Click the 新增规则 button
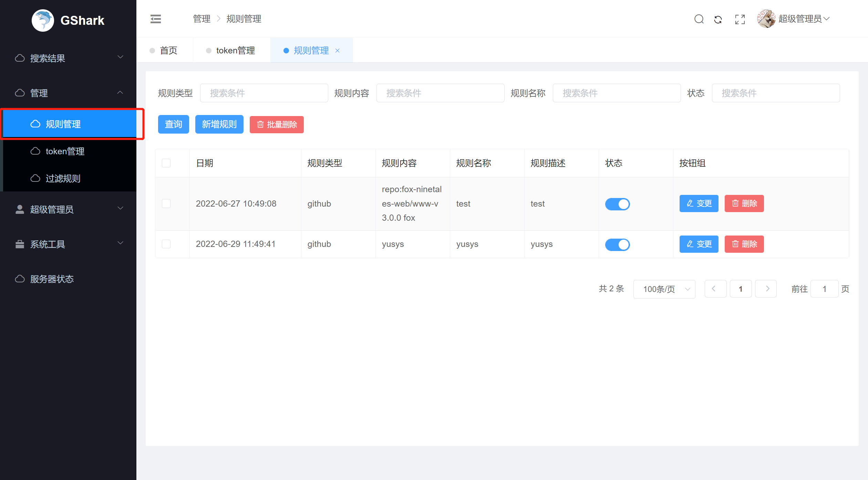The width and height of the screenshot is (868, 480). click(x=219, y=124)
